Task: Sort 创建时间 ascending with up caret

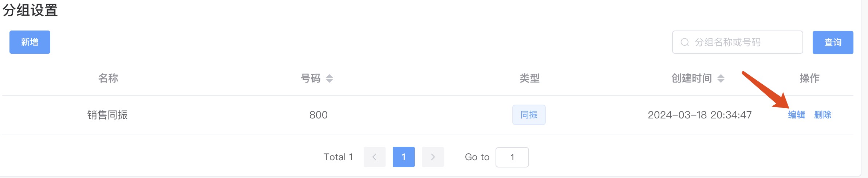Action: [x=721, y=76]
